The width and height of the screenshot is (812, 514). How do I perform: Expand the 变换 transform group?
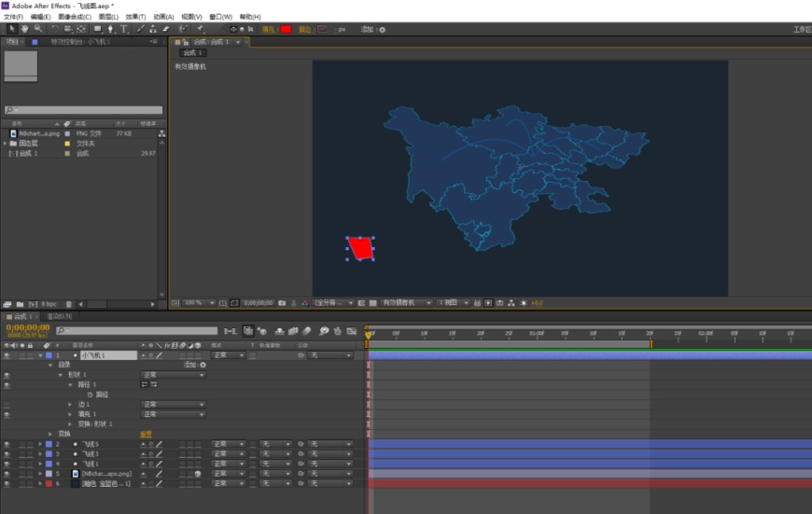pos(50,434)
